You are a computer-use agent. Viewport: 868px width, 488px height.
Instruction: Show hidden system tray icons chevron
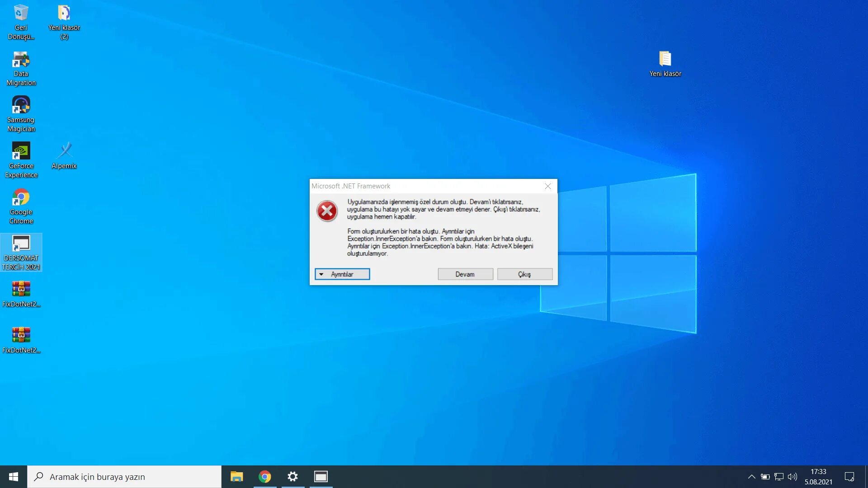tap(751, 477)
